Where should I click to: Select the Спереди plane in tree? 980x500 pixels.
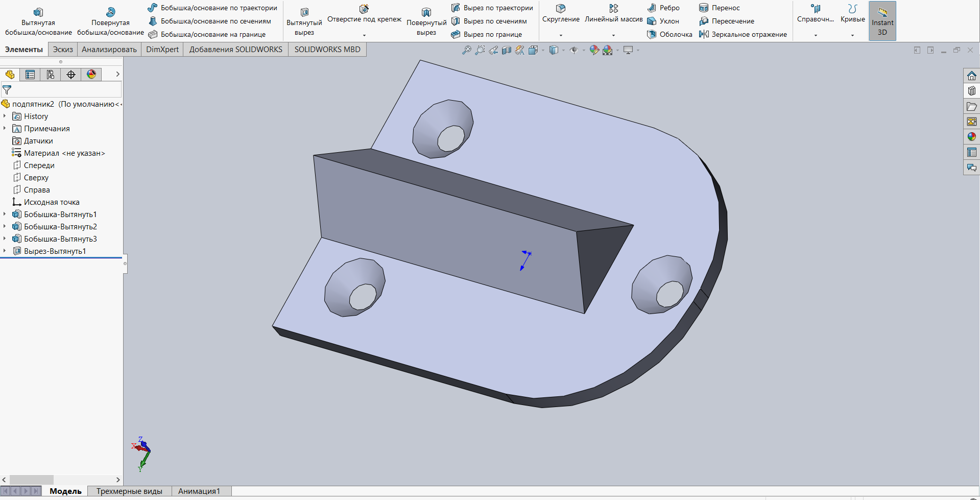(x=39, y=165)
